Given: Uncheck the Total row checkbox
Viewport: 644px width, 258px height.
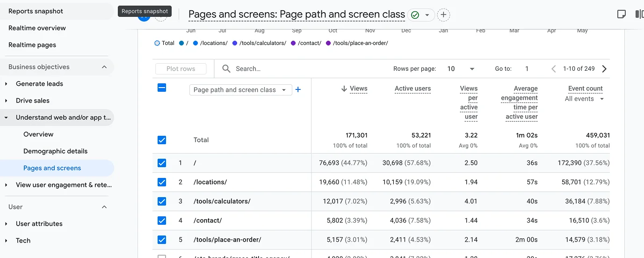Looking at the screenshot, I should 162,140.
